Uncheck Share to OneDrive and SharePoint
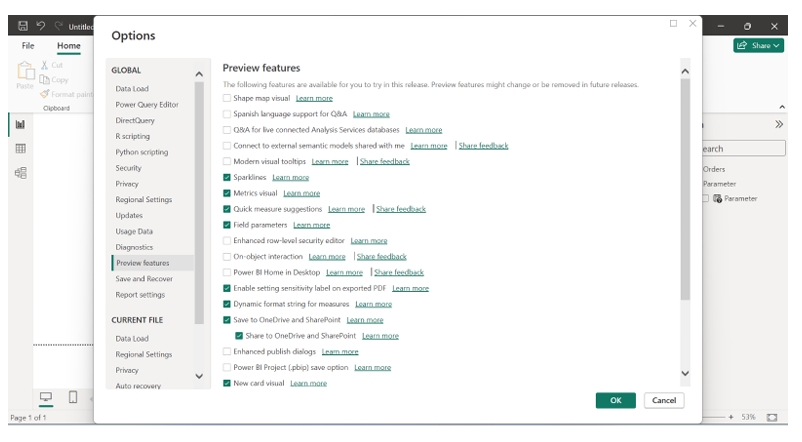802x442 pixels. click(x=239, y=336)
